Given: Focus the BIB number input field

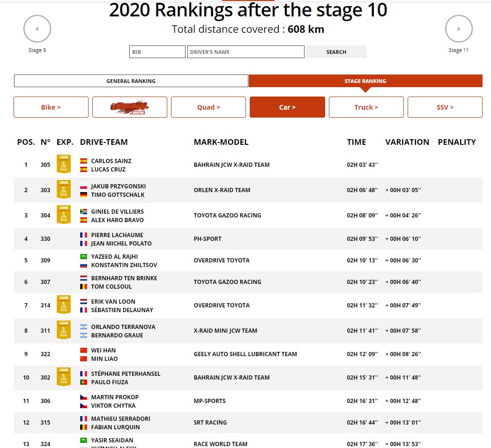Looking at the screenshot, I should 157,52.
